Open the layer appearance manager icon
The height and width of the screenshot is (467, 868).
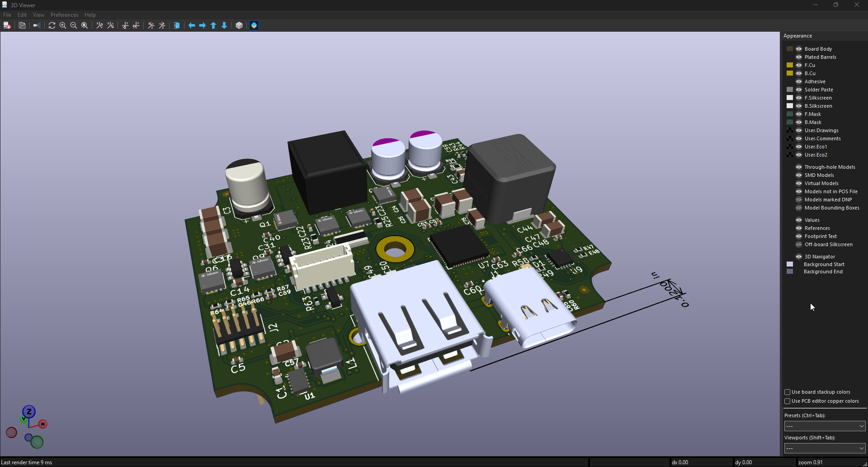[254, 25]
